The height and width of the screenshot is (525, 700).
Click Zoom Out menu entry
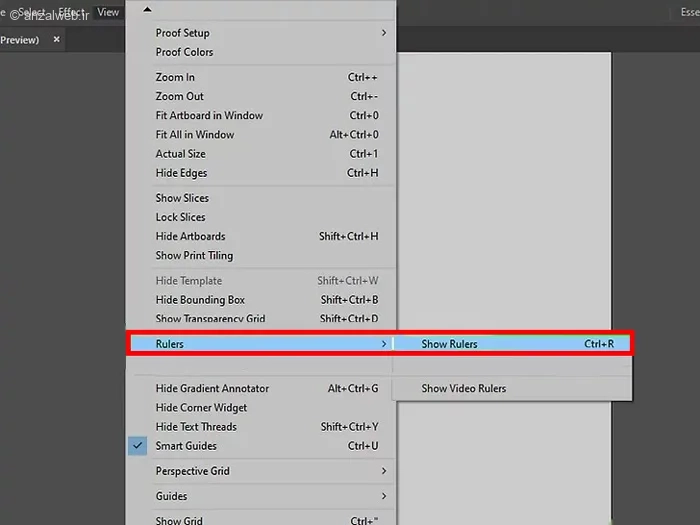pyautogui.click(x=180, y=96)
